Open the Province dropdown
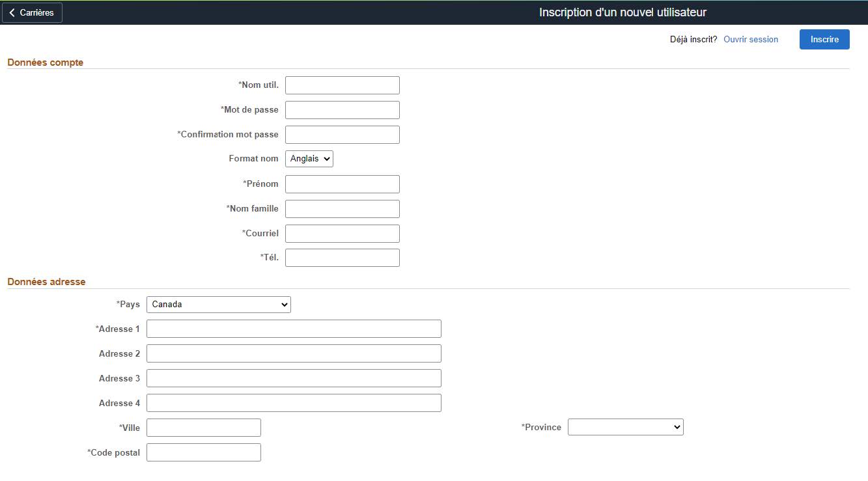The image size is (868, 481). (625, 427)
